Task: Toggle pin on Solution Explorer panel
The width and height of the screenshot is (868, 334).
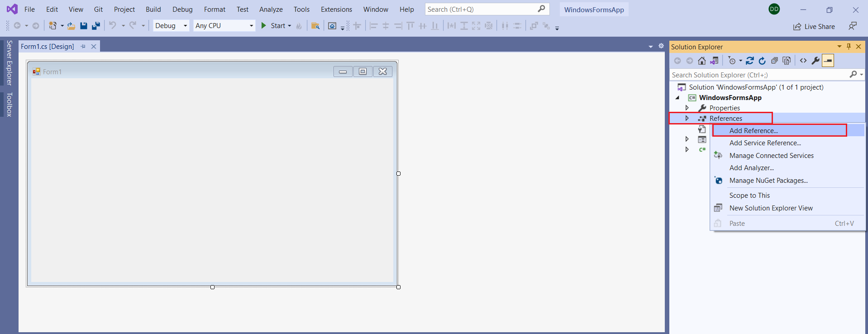Action: pyautogui.click(x=849, y=47)
